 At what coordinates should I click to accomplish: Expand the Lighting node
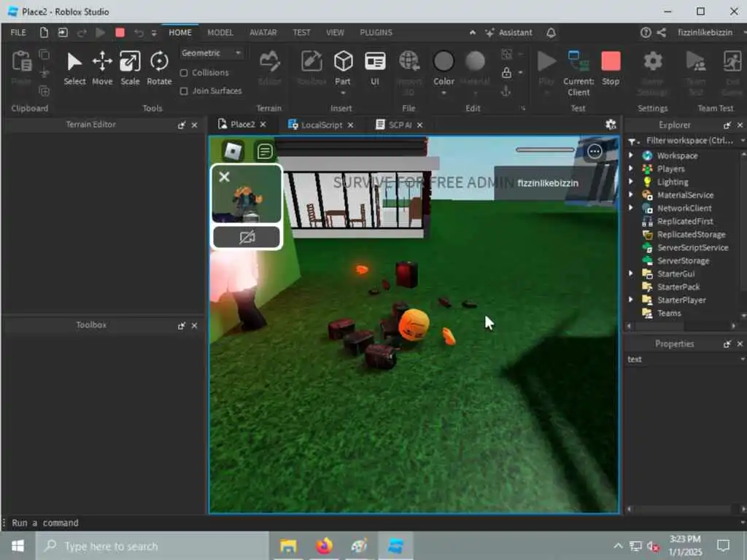tap(631, 182)
